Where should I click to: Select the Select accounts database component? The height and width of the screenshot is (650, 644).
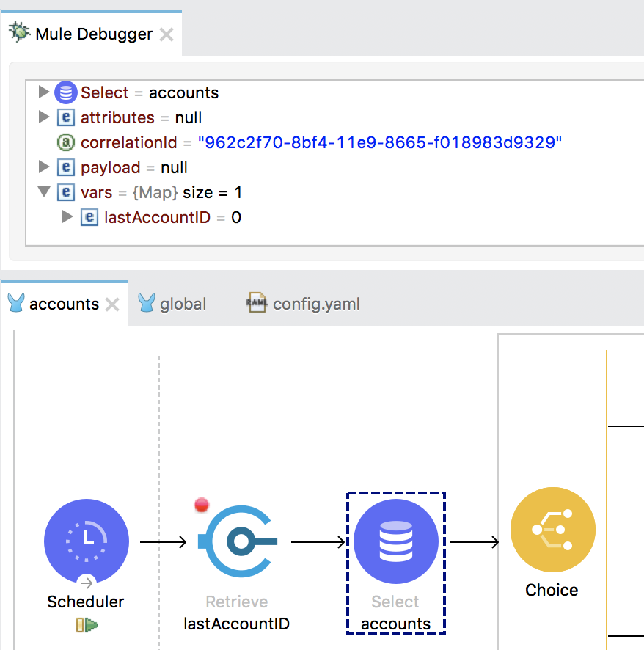pos(396,541)
